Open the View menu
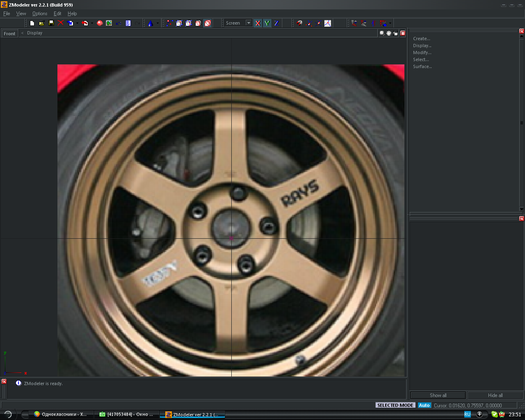Viewport: 525px width, 420px height. tap(21, 14)
